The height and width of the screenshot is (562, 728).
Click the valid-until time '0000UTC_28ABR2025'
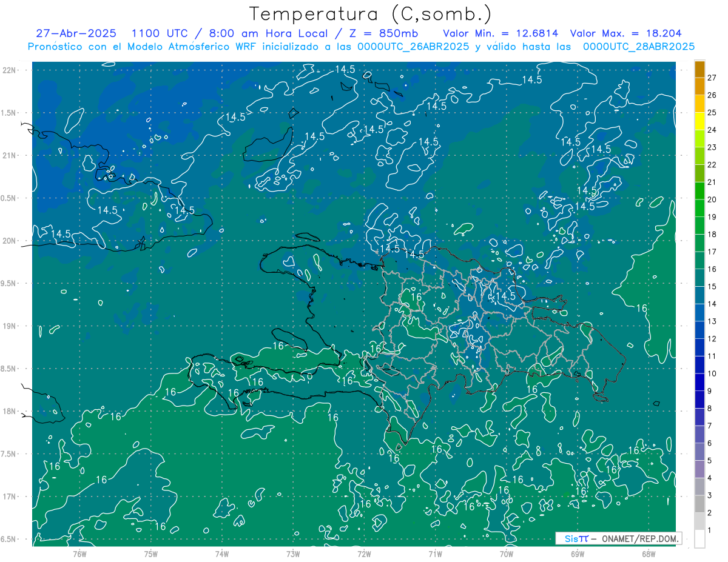coord(639,47)
